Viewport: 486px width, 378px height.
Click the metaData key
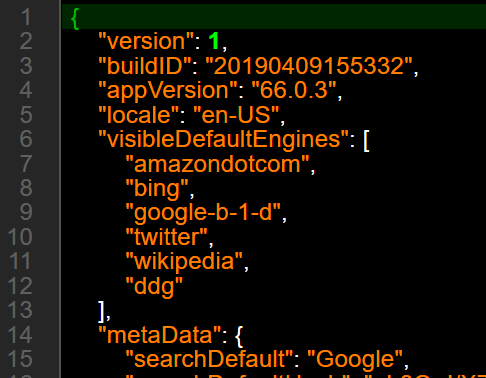click(160, 335)
